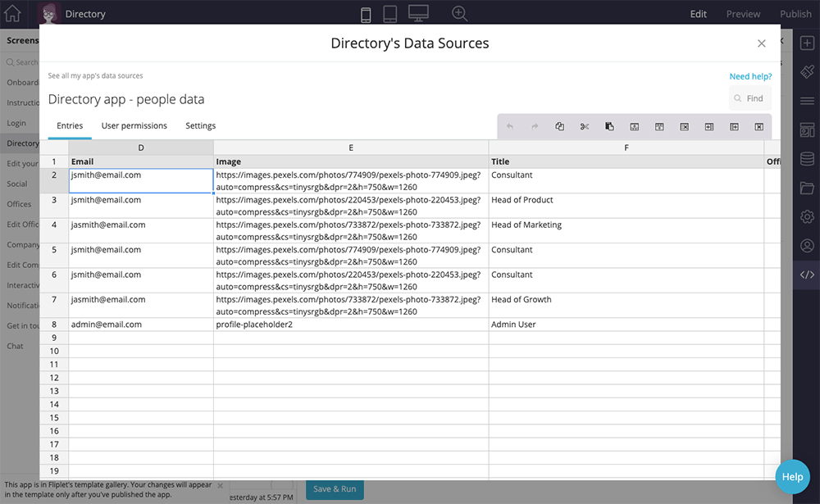Click See all my app's data sources
820x504 pixels.
point(95,75)
